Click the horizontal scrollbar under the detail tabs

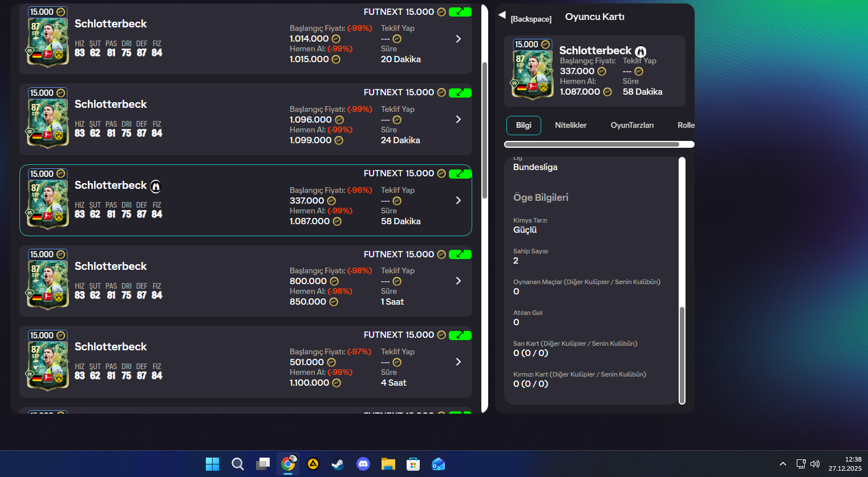593,144
